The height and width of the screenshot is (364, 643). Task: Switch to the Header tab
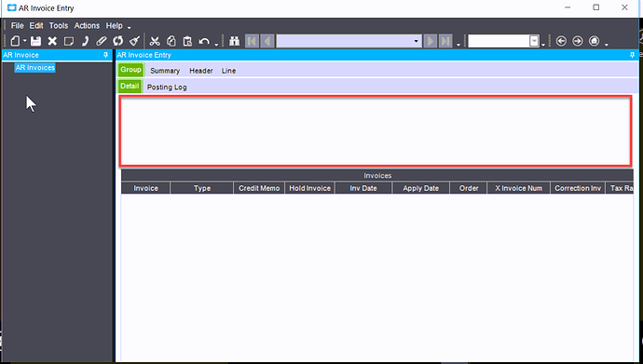coord(201,71)
